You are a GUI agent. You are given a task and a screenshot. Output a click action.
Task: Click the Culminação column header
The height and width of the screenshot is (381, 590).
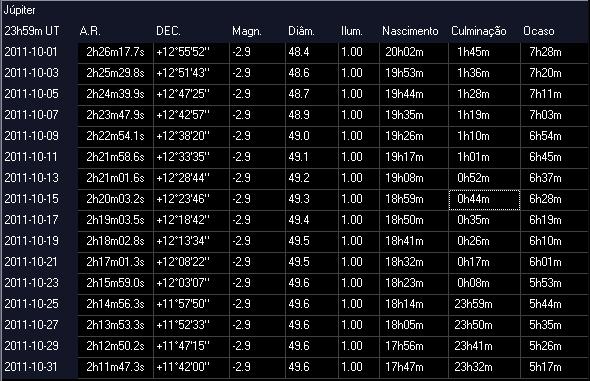click(479, 31)
